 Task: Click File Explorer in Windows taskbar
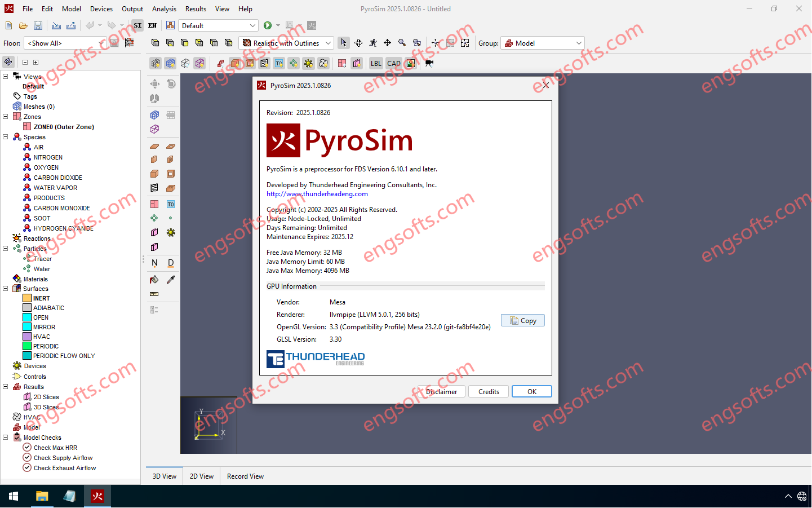point(42,496)
